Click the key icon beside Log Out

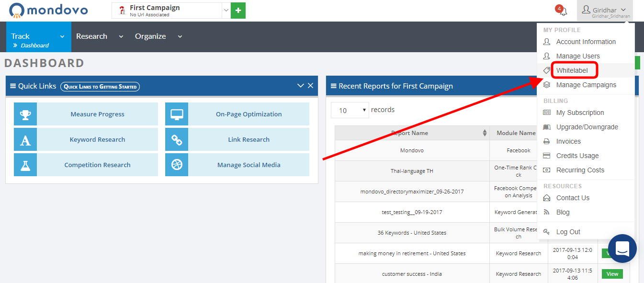point(547,232)
